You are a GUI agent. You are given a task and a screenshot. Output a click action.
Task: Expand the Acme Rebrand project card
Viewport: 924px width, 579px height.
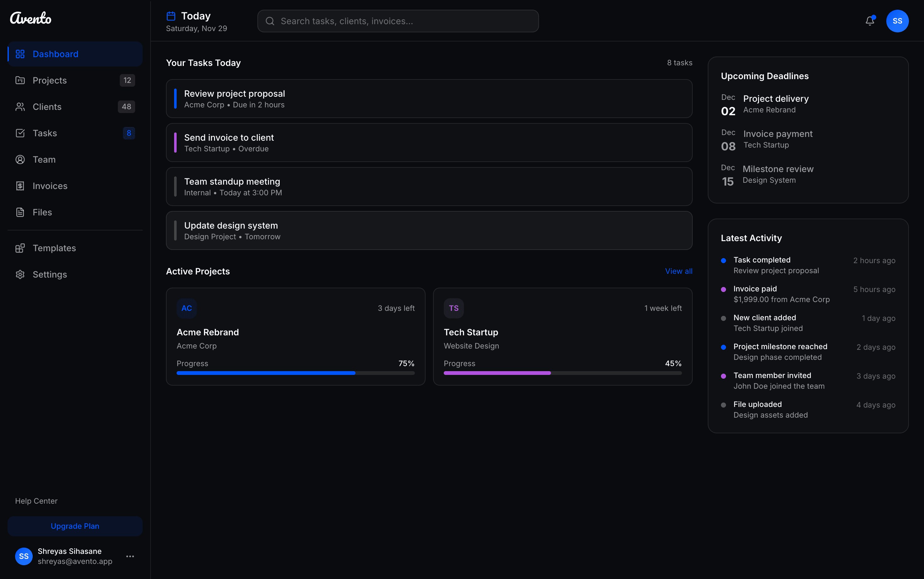pos(295,336)
